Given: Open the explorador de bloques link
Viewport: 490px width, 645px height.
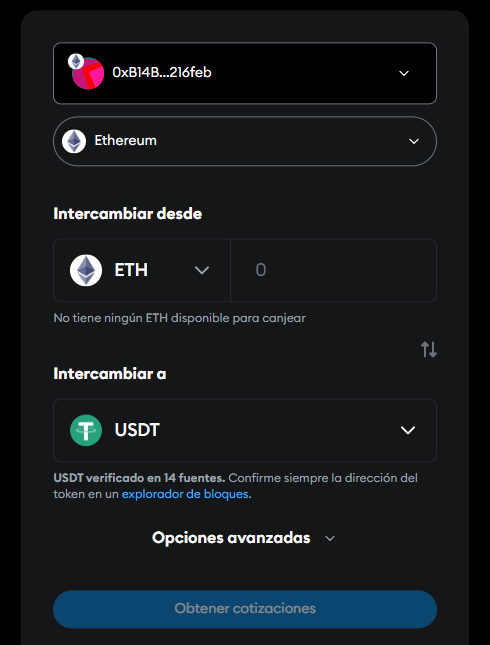Looking at the screenshot, I should tap(185, 494).
